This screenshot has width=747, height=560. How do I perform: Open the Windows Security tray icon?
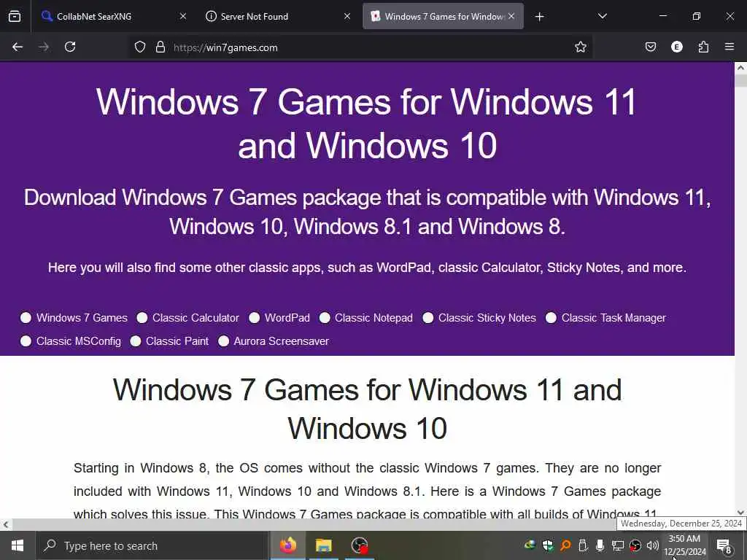547,545
